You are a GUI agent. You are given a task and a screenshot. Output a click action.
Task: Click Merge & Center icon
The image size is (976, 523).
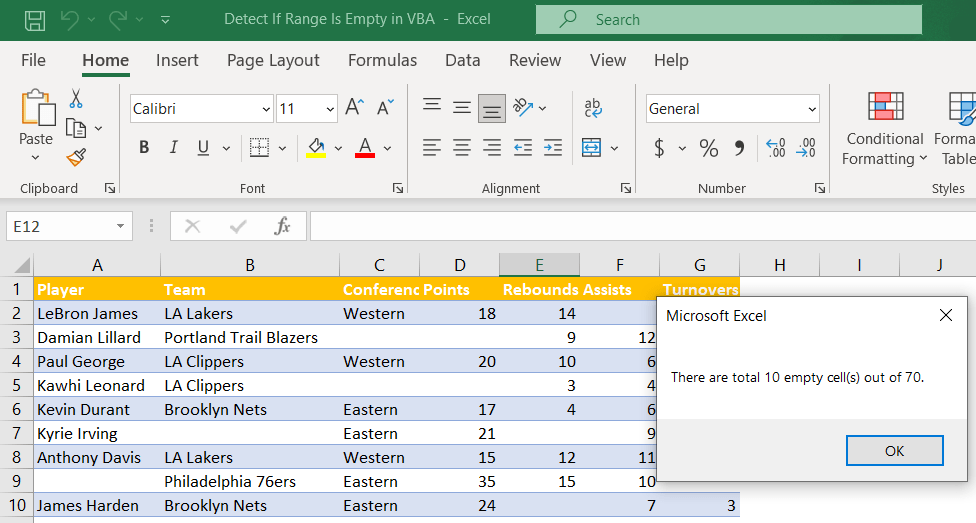tap(591, 148)
